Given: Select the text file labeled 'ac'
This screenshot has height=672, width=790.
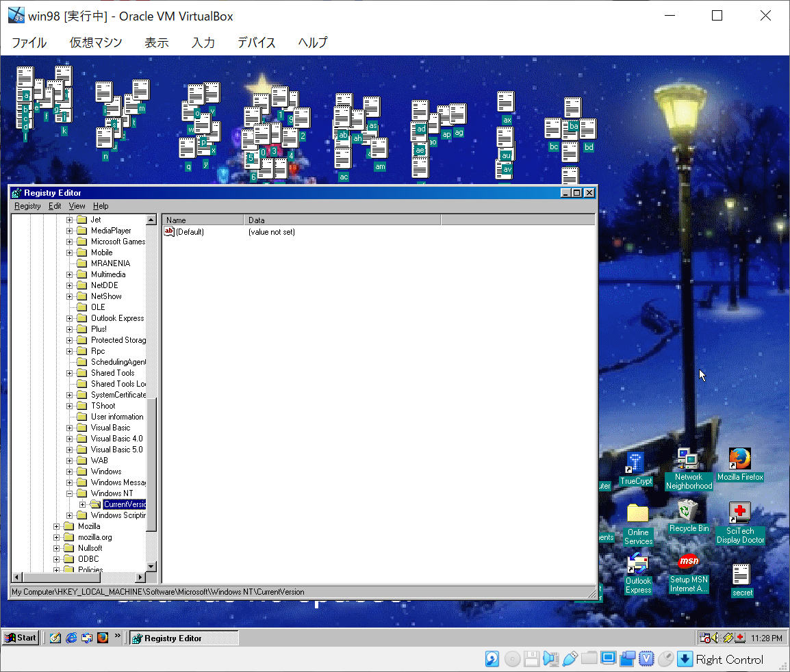Looking at the screenshot, I should pyautogui.click(x=343, y=165).
